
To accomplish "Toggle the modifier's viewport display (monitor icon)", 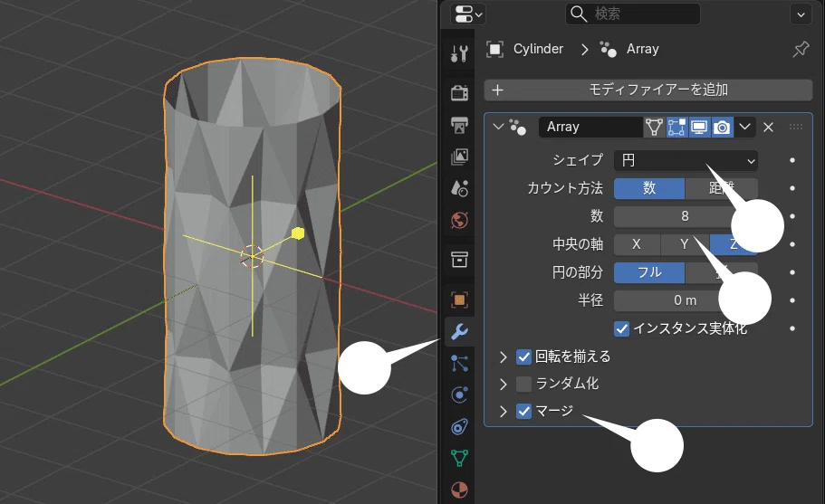I will coord(699,128).
